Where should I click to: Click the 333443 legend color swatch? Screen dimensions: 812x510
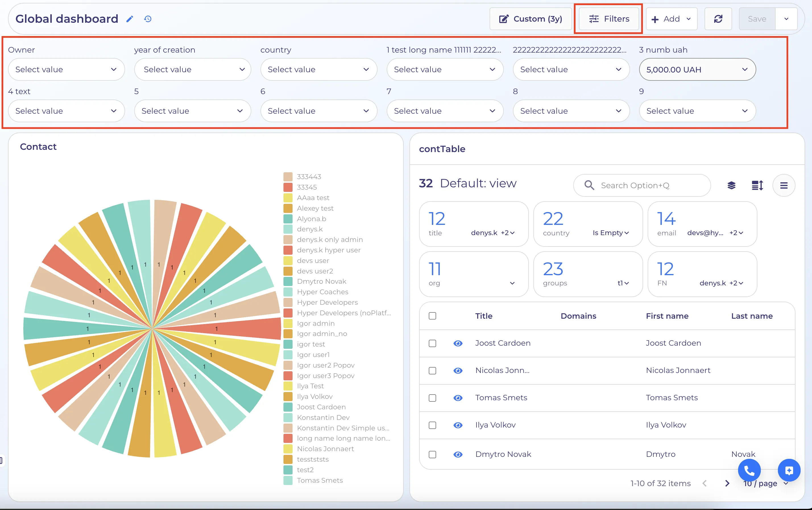click(x=288, y=177)
